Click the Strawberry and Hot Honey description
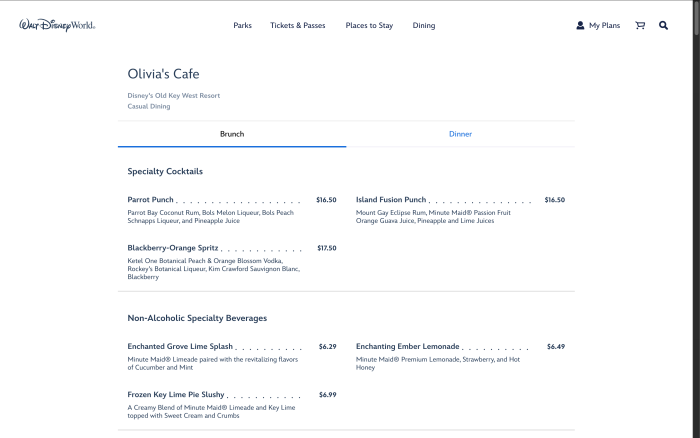700x438 pixels. point(438,363)
